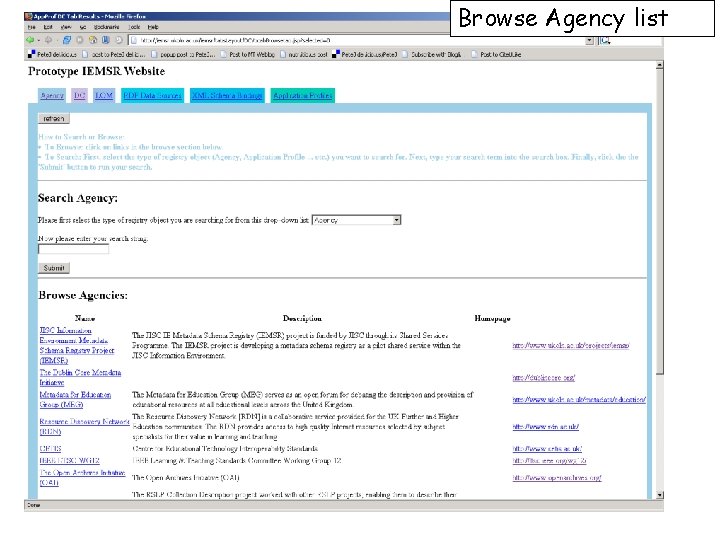This screenshot has width=720, height=540.
Task: Open the JISC Information Environment IEMSR agency link
Action: tap(77, 345)
